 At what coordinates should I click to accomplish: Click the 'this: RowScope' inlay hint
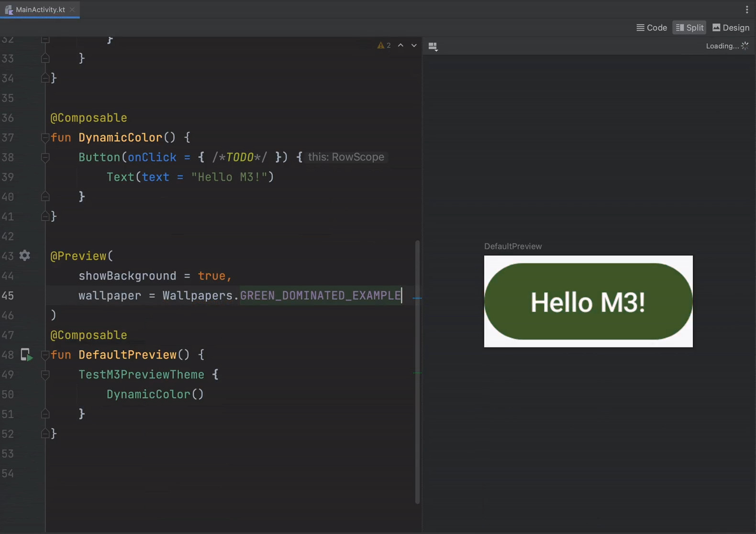(346, 157)
